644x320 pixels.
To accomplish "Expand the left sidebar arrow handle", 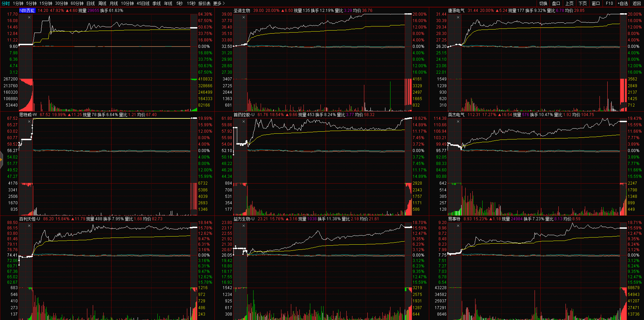I will [x=1, y=159].
